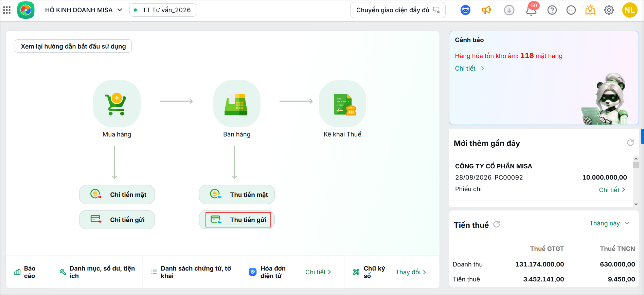Screen dimensions: 644x295
Task: Click the megaphone announcements icon
Action: [x=486, y=10]
